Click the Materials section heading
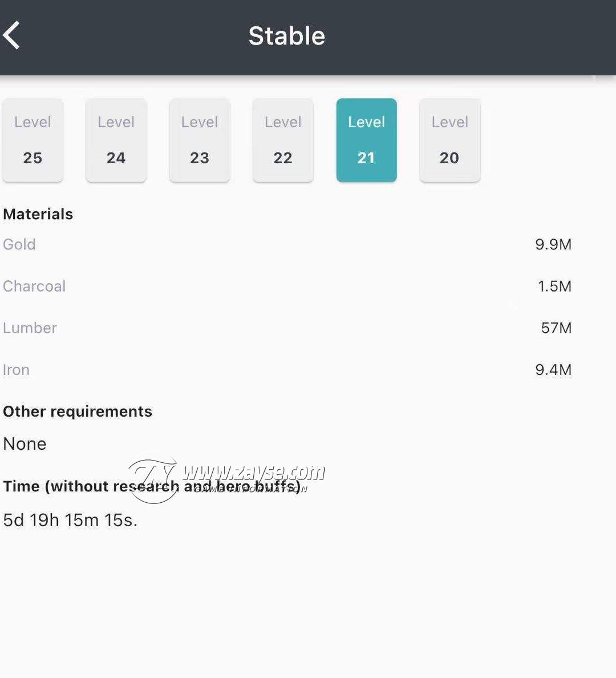 point(38,214)
